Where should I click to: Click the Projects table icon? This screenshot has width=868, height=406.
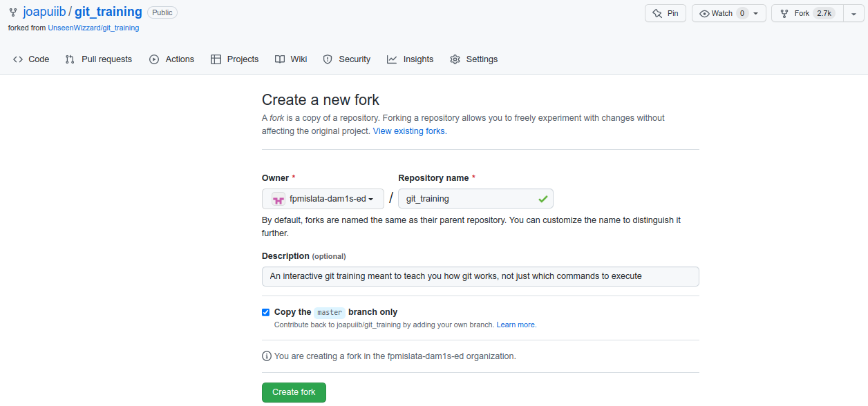(x=216, y=59)
